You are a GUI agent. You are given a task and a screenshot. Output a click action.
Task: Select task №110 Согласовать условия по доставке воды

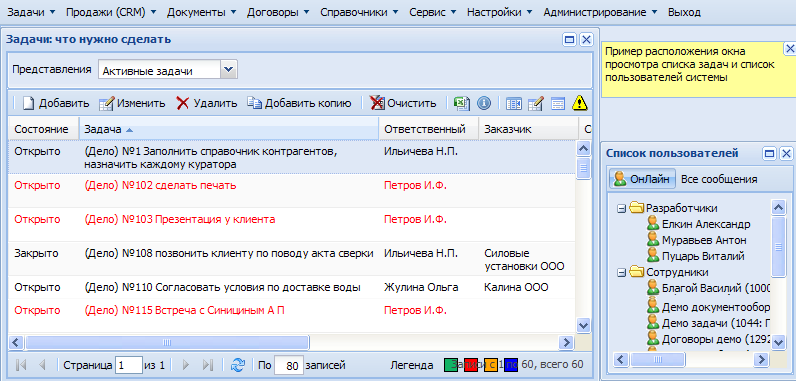coord(292,287)
